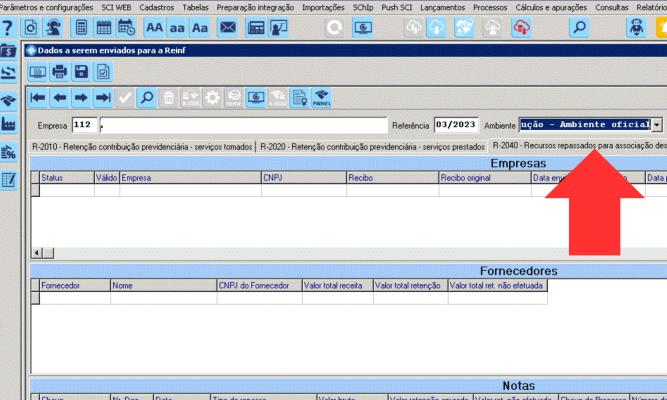
Task: Click the Válido column header
Action: pyautogui.click(x=107, y=178)
